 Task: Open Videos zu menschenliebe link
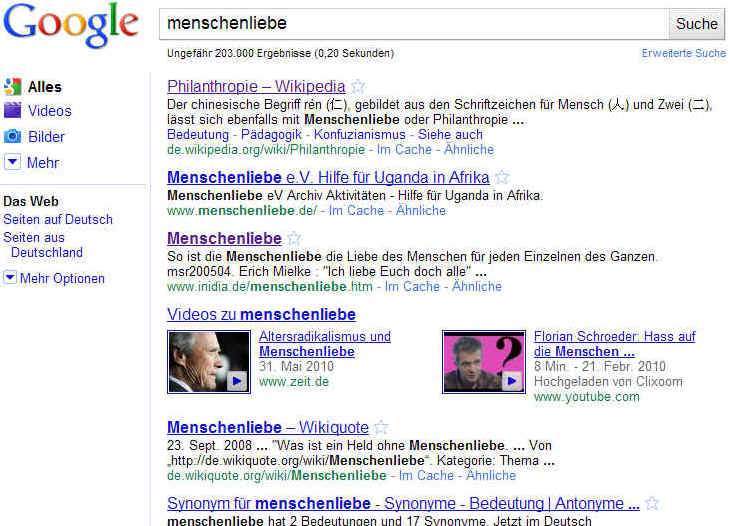[x=262, y=314]
